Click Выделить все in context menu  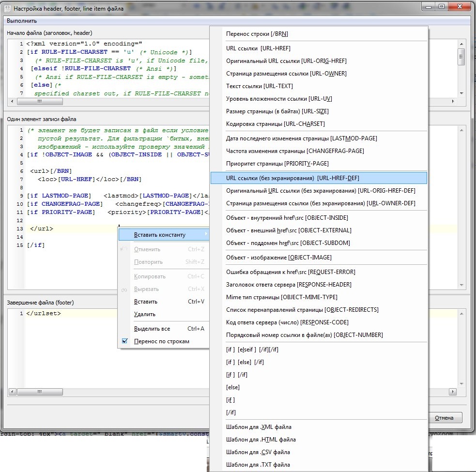152,329
